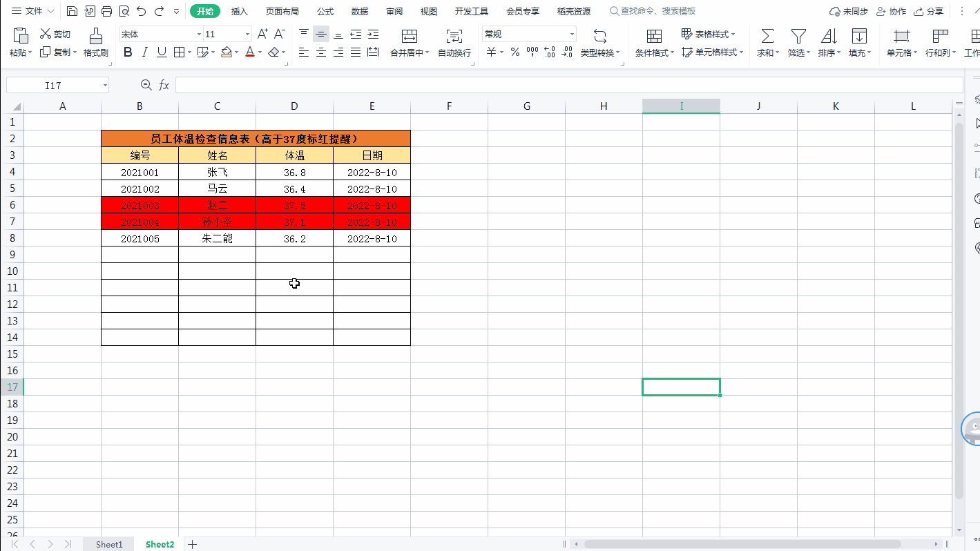Increase indent icon

(373, 34)
